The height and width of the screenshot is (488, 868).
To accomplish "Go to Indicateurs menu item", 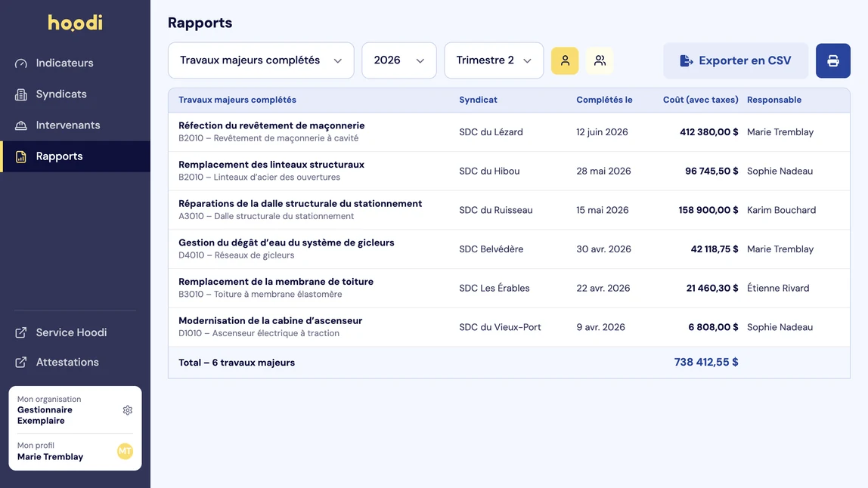I will [76, 63].
